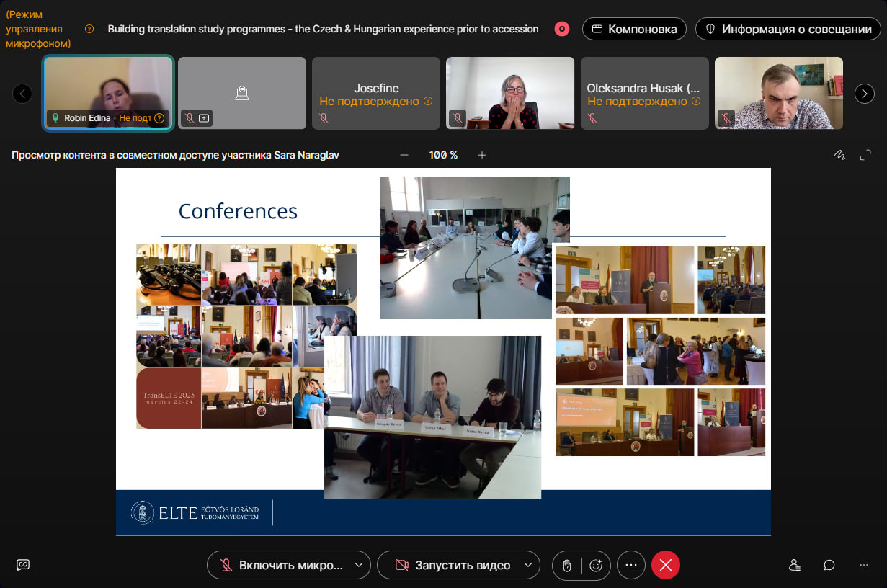Expand video options dropdown arrow
The width and height of the screenshot is (887, 588).
click(x=529, y=565)
